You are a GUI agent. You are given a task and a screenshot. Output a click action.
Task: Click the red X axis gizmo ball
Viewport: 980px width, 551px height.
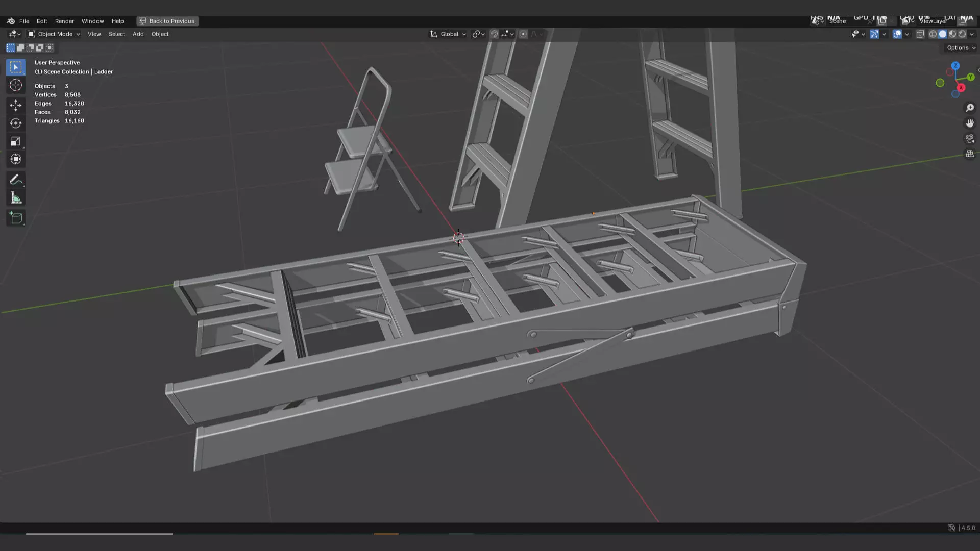click(x=961, y=88)
